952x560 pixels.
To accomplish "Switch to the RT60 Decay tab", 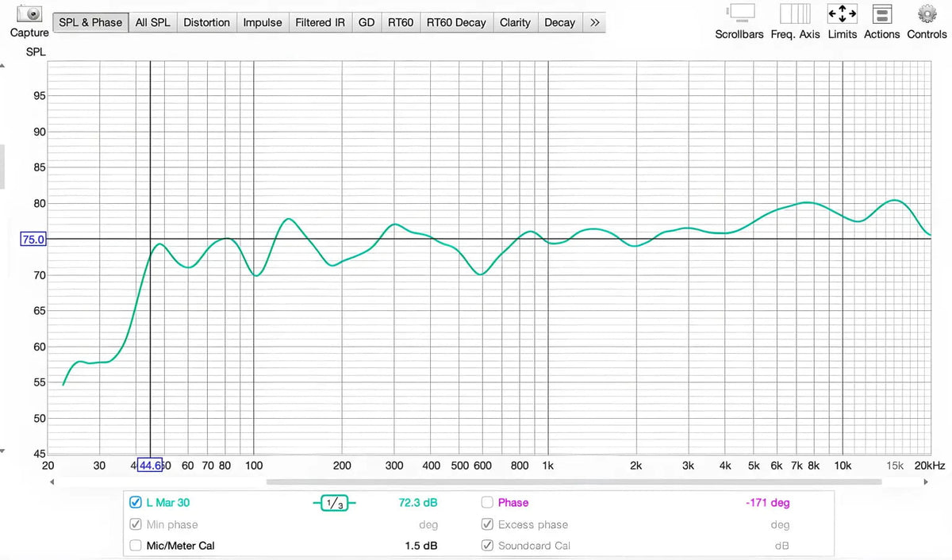I will (456, 22).
